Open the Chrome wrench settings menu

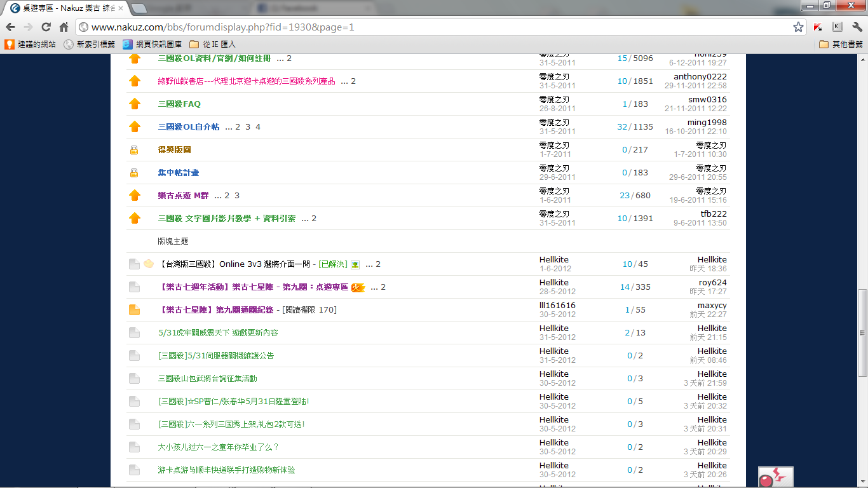(x=857, y=27)
